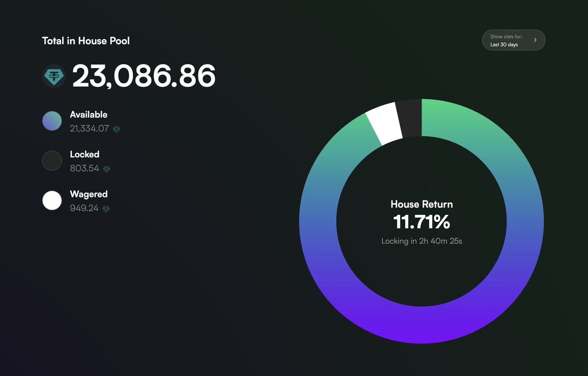Screen dimensions: 588x376
Task: Select the white Wagered color swatch
Action: (x=52, y=200)
